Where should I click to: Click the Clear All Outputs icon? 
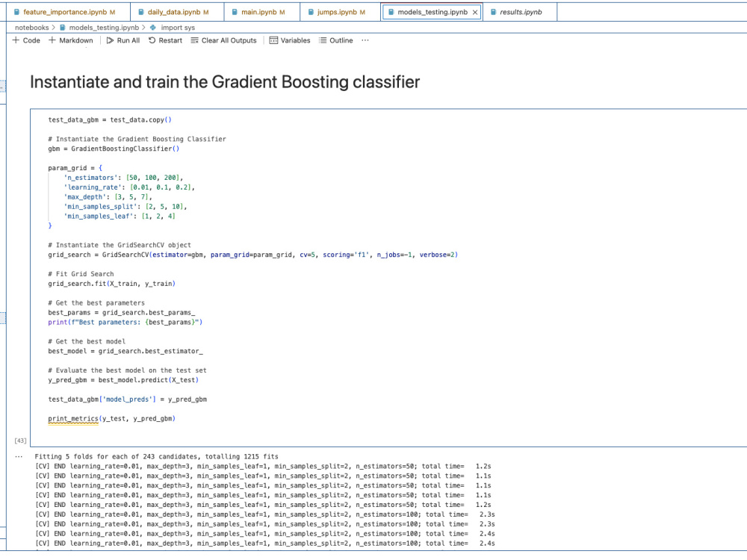[194, 40]
